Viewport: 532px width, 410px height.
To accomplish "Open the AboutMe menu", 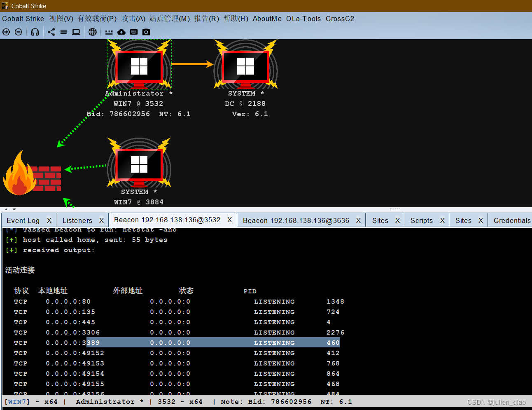I will [267, 19].
